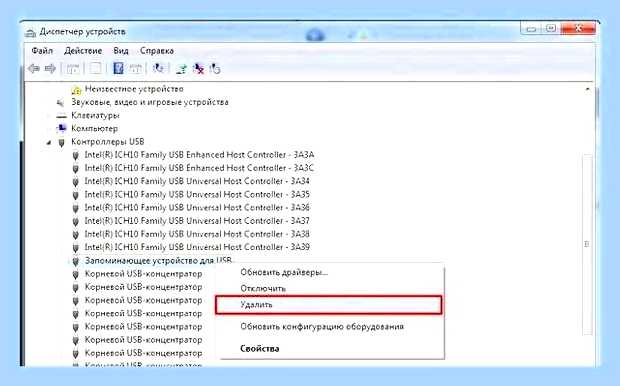Click the update driver software toolbar icon
Viewport: 620px width, 386px height.
click(181, 69)
